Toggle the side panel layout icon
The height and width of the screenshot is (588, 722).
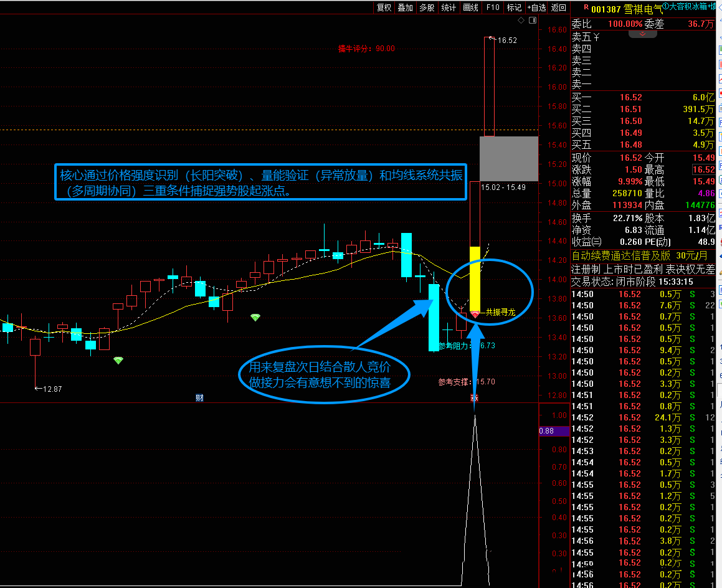point(533,21)
